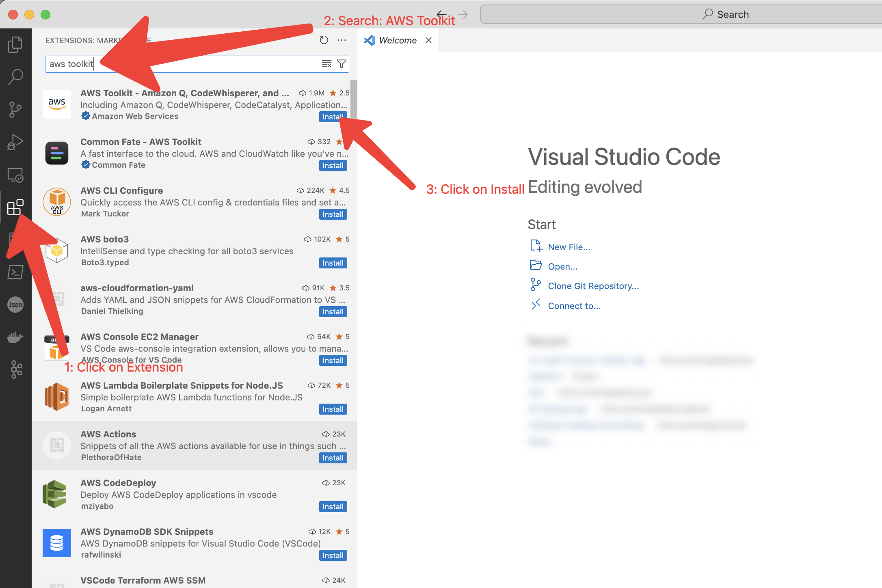Open VSCode Terraform AWS SSM entry
This screenshot has height=588, width=882.
click(x=143, y=580)
